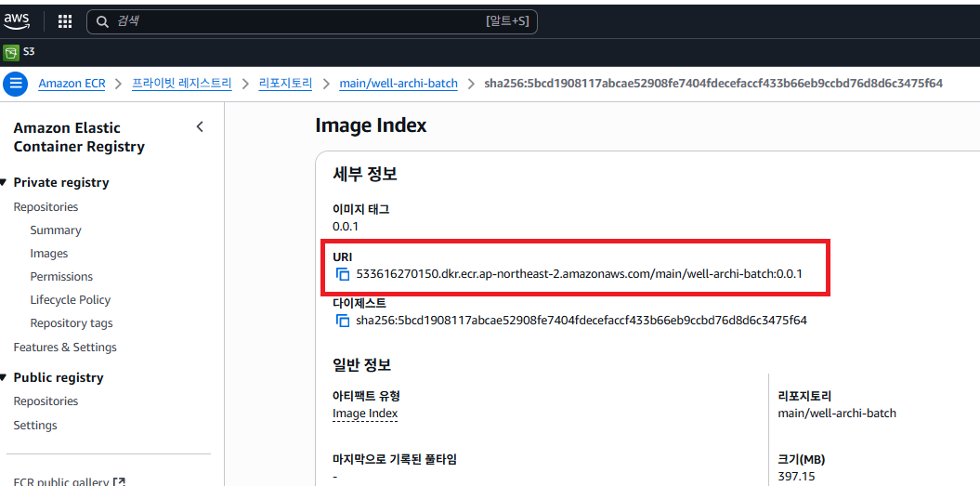Select Repository tags in sidebar
The width and height of the screenshot is (980, 486).
71,323
